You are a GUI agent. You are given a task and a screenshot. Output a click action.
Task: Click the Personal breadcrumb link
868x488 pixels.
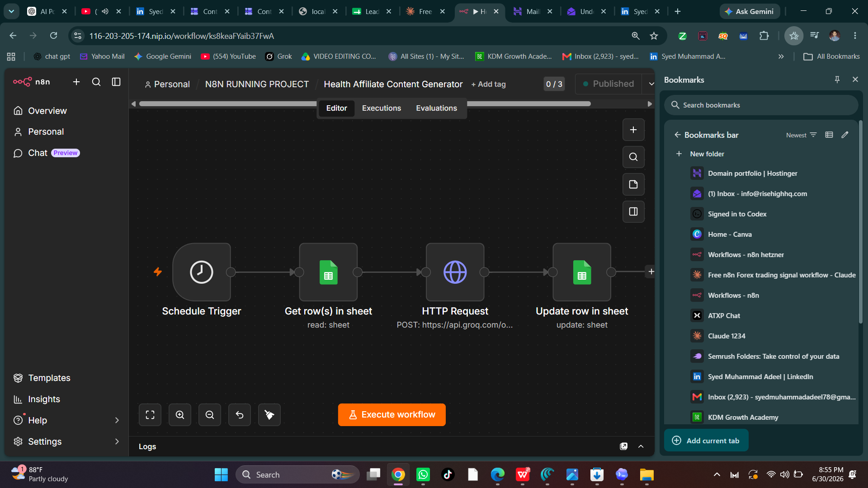(167, 84)
